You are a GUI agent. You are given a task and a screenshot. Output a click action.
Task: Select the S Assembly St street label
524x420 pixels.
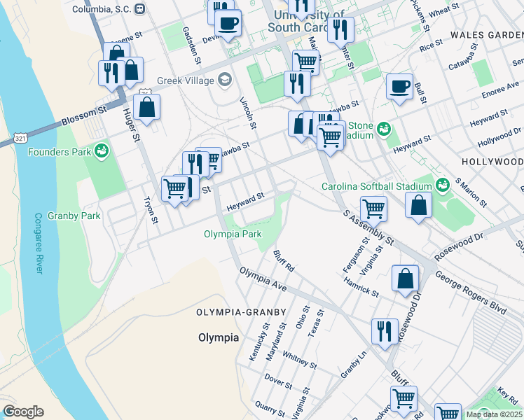tap(368, 227)
